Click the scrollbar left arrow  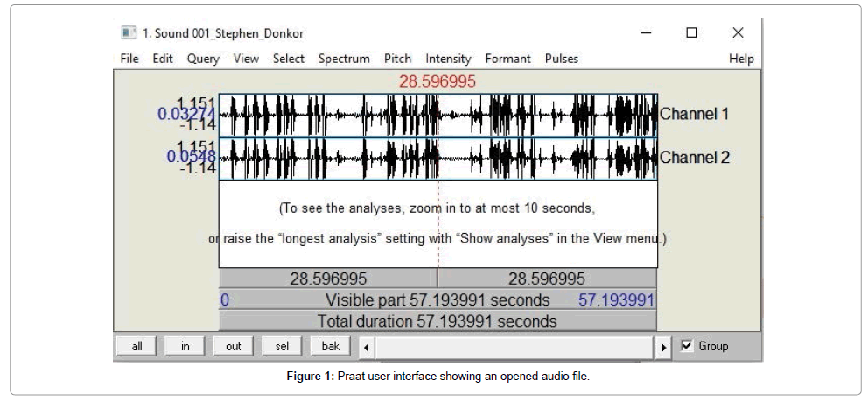pos(366,348)
